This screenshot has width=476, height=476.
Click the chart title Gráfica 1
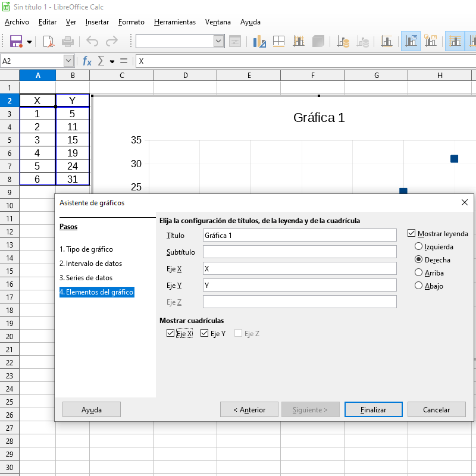[x=319, y=118]
